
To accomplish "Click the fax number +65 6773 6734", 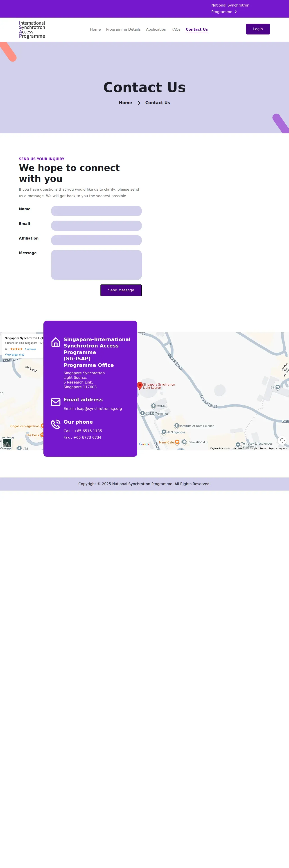I will [x=88, y=438].
